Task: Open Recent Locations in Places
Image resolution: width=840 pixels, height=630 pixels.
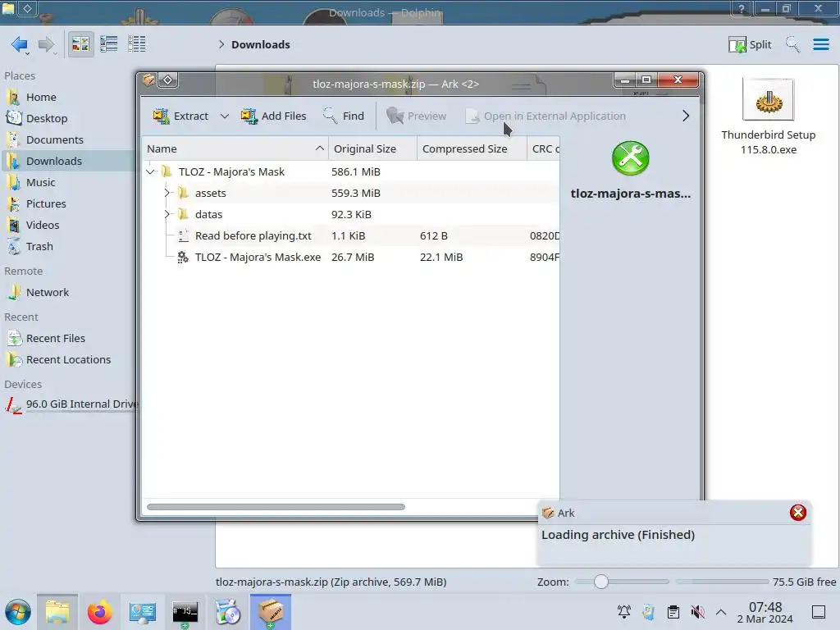Action: (69, 360)
